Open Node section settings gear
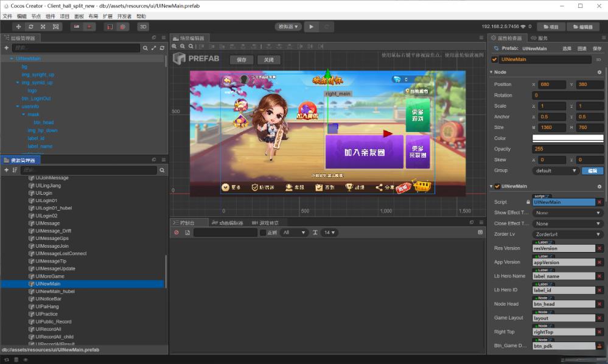The image size is (608, 364). (599, 72)
